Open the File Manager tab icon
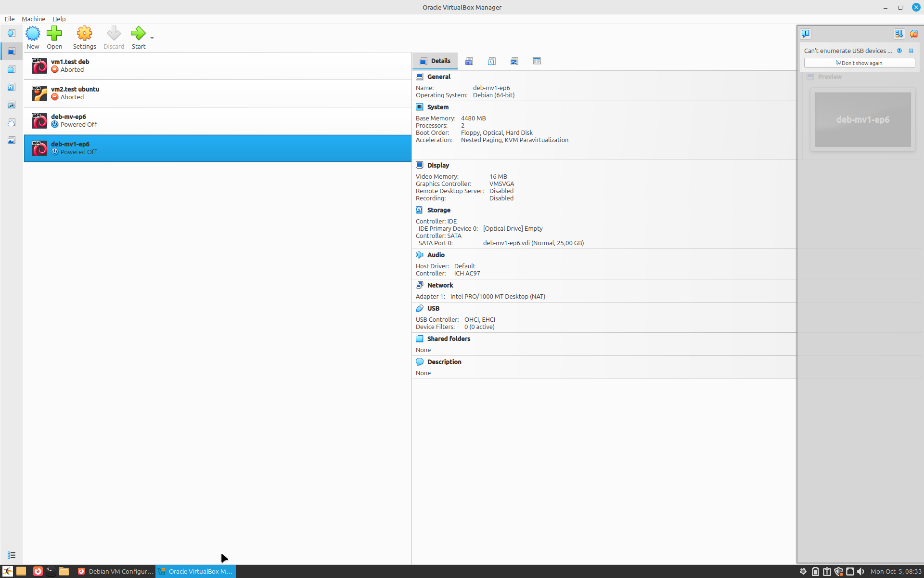The image size is (924, 578). click(x=537, y=61)
